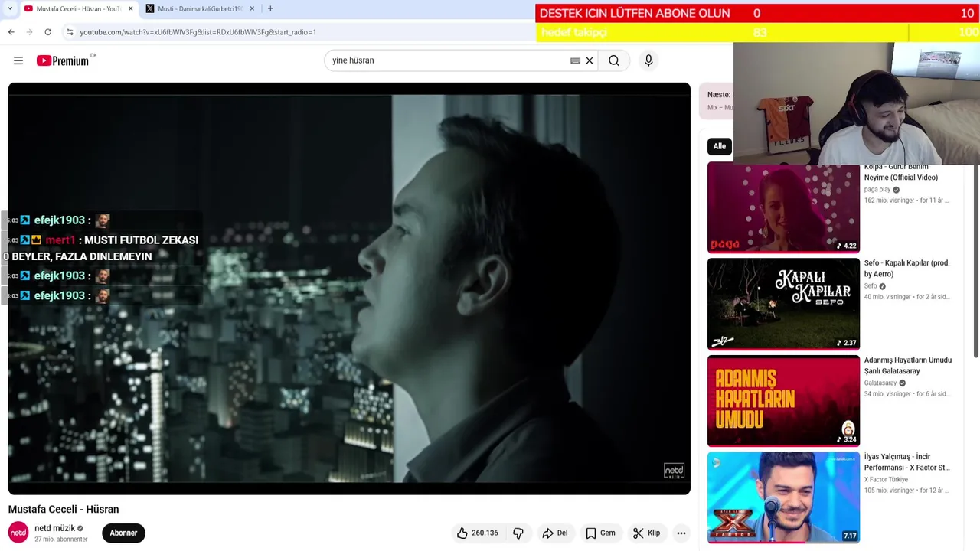Visit X Factor Türkiye channel link
Viewport: 980px width, 551px height.
886,479
